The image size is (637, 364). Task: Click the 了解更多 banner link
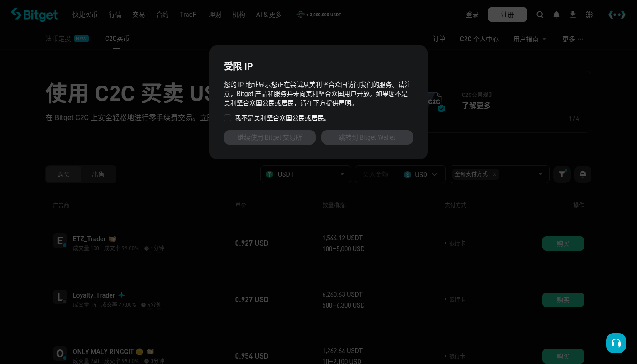pyautogui.click(x=476, y=106)
